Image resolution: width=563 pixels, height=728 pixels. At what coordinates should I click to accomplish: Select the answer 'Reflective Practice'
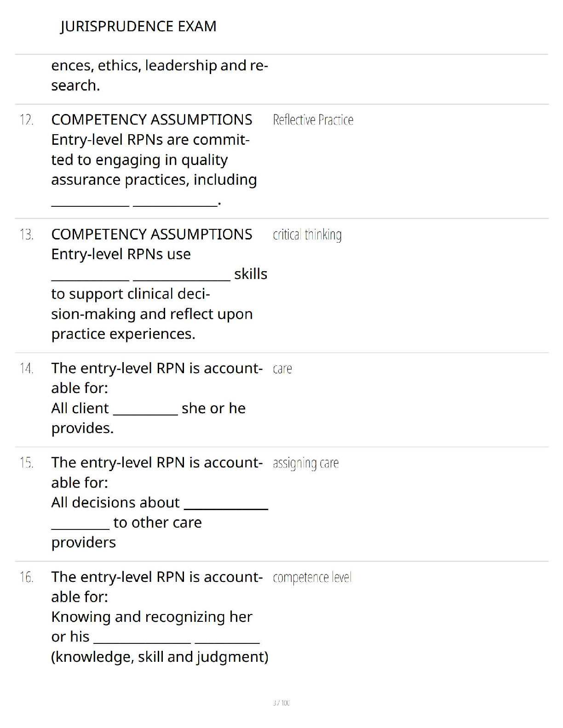click(313, 120)
